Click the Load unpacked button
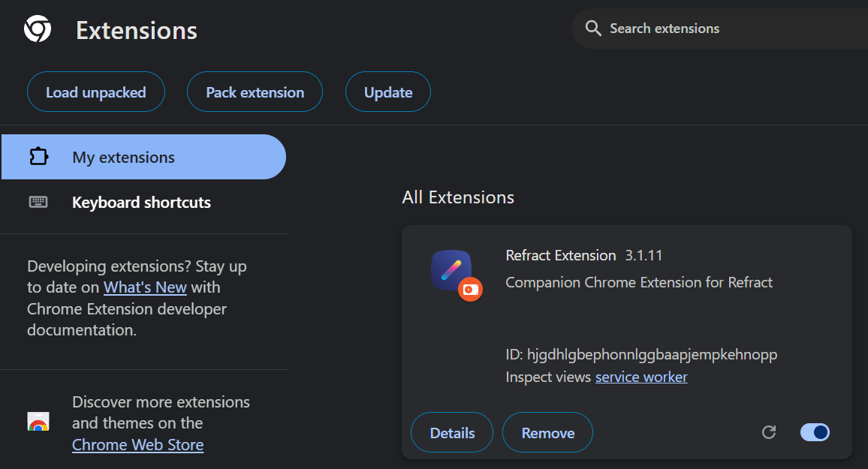The height and width of the screenshot is (469, 868). [x=96, y=92]
